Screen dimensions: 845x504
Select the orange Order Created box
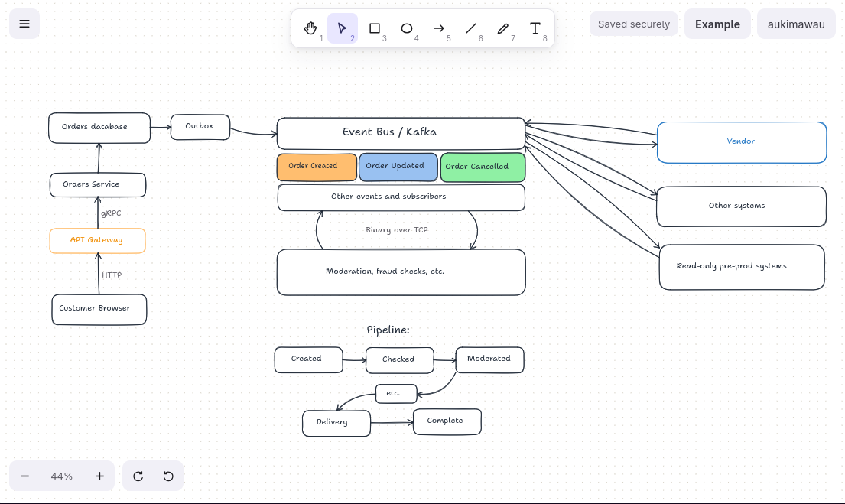pos(317,167)
